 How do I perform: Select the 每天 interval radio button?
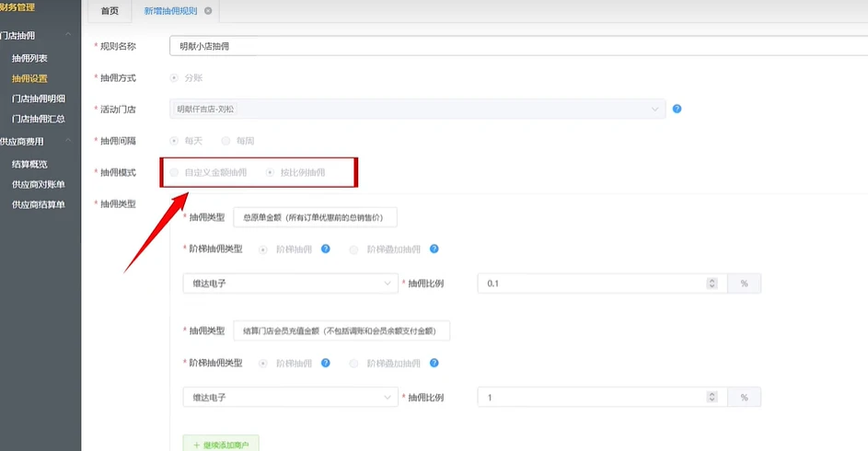pos(174,141)
